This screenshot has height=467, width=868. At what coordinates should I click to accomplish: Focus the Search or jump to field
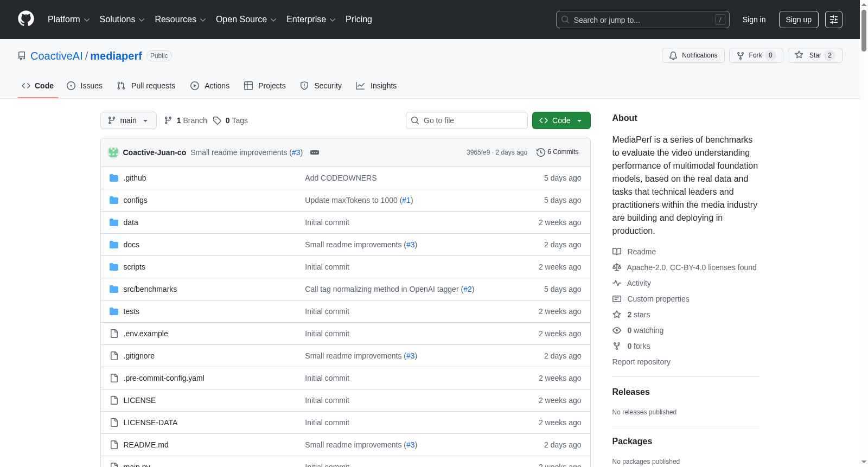click(x=643, y=20)
